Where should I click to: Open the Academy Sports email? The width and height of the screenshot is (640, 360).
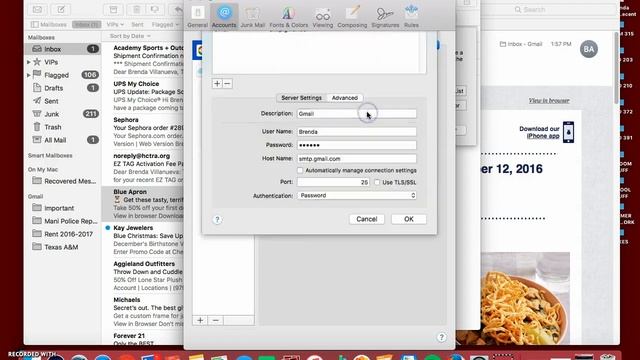143,60
